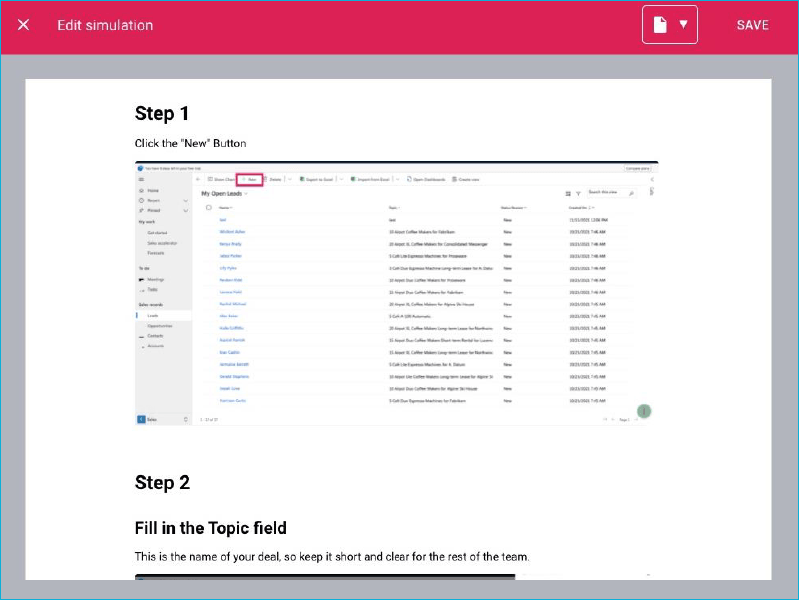Click the green circular help icon
The image size is (799, 600).
pos(644,411)
